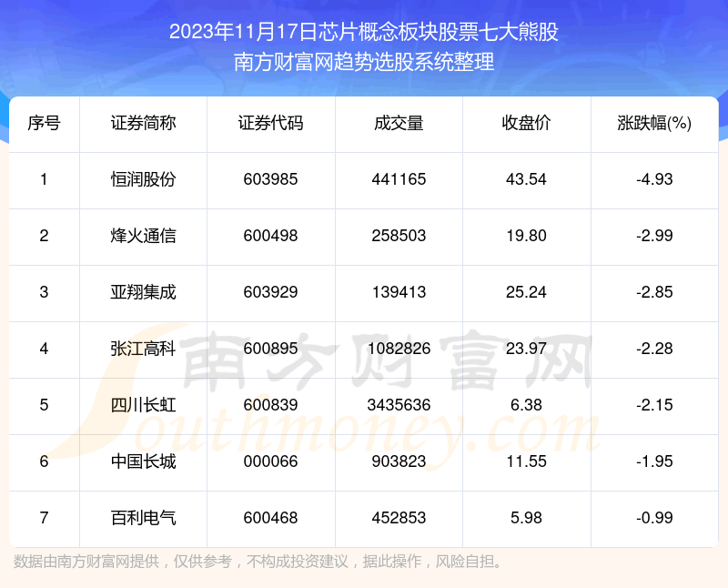Click closing price 43.54
The width and height of the screenshot is (728, 588).
(x=526, y=179)
